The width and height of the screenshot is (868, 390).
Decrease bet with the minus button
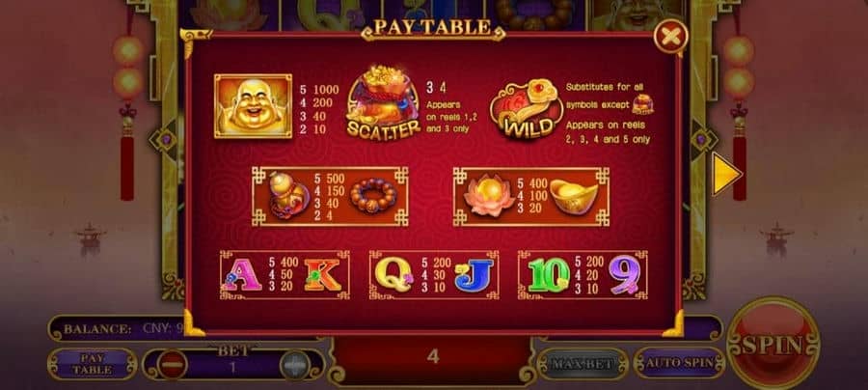(173, 365)
